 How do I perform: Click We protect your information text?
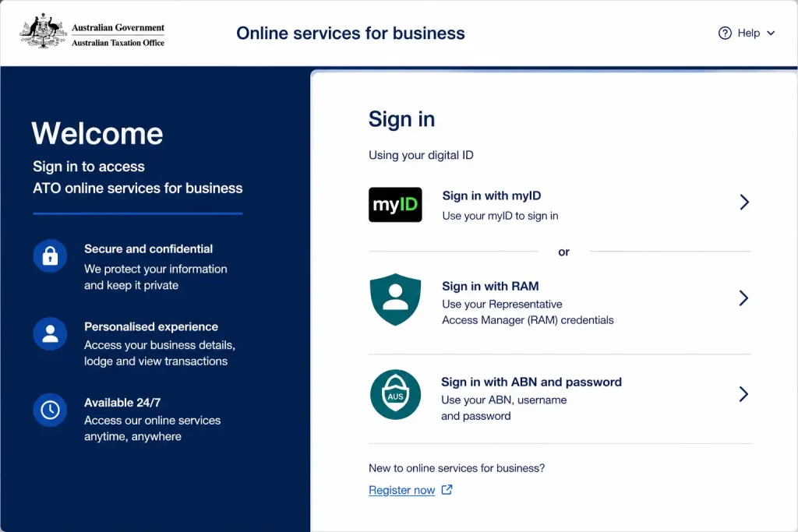click(155, 269)
